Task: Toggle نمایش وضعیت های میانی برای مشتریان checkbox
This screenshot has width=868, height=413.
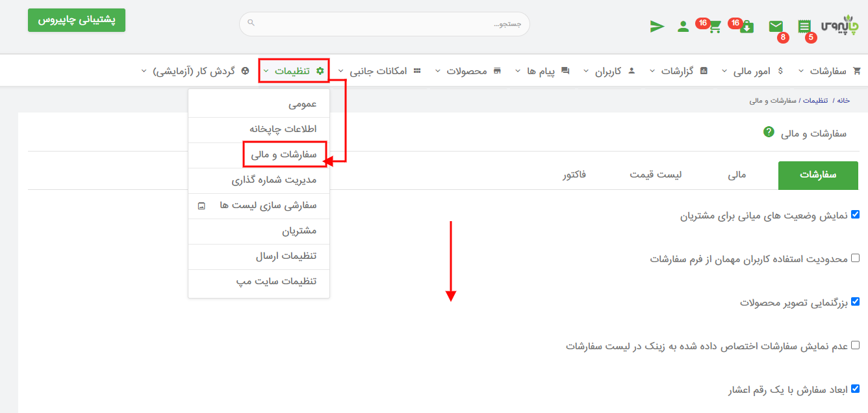Action: click(x=856, y=214)
